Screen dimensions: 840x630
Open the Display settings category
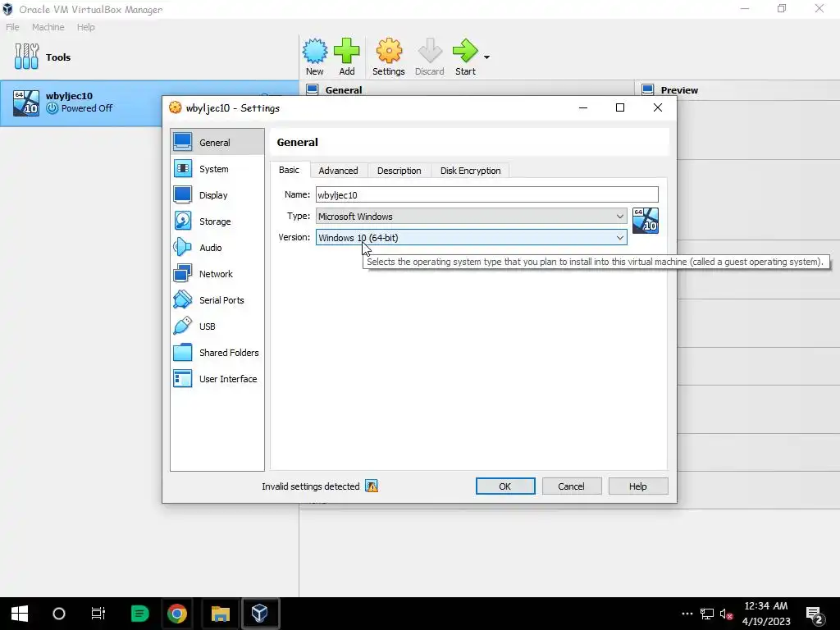pyautogui.click(x=217, y=195)
